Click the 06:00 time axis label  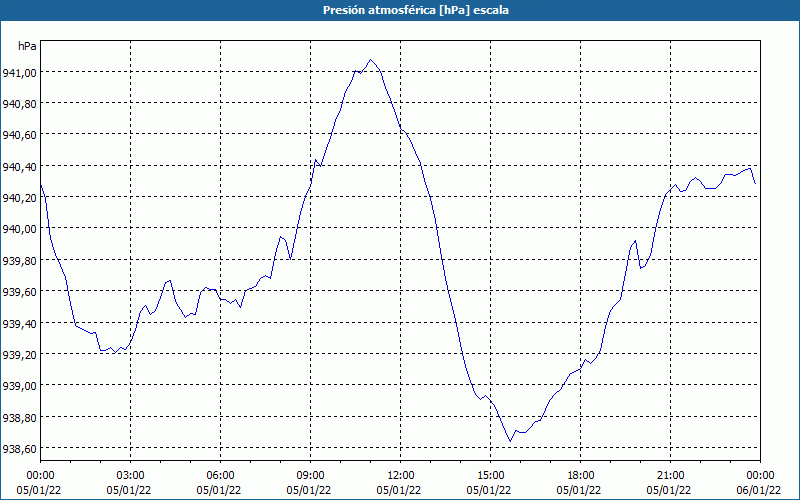tap(220, 476)
